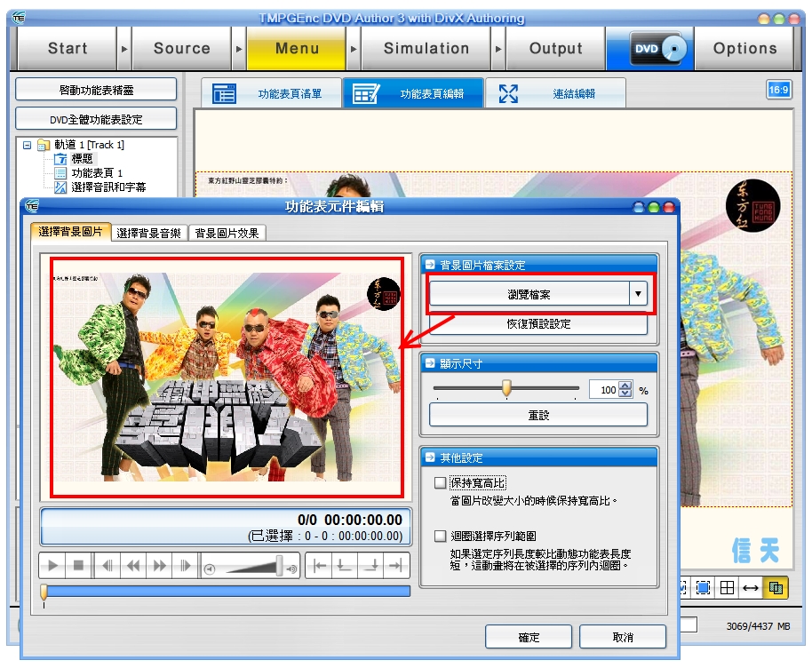Toggle the highlighted overlapping layers icon
This screenshot has height=668, width=812.
[775, 587]
